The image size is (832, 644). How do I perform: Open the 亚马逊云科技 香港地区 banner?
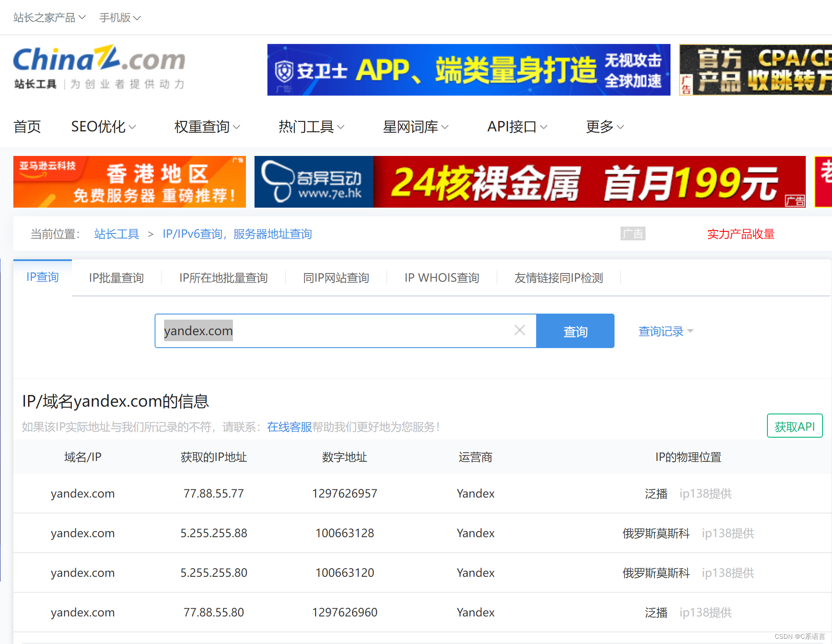click(130, 182)
